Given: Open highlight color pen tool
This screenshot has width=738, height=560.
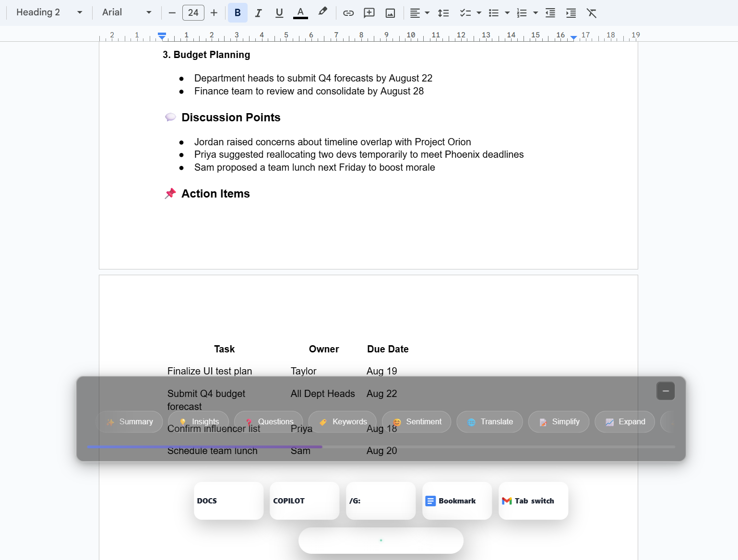Looking at the screenshot, I should pos(322,12).
